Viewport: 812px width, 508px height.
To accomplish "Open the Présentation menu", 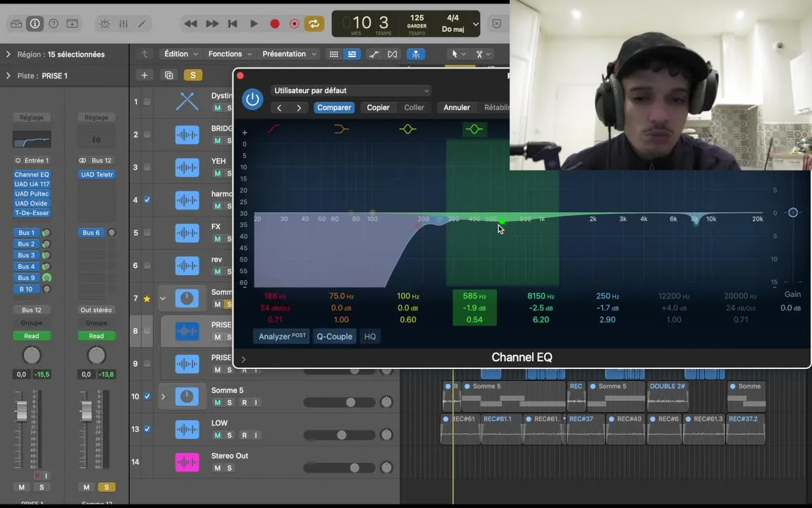I will click(x=289, y=54).
